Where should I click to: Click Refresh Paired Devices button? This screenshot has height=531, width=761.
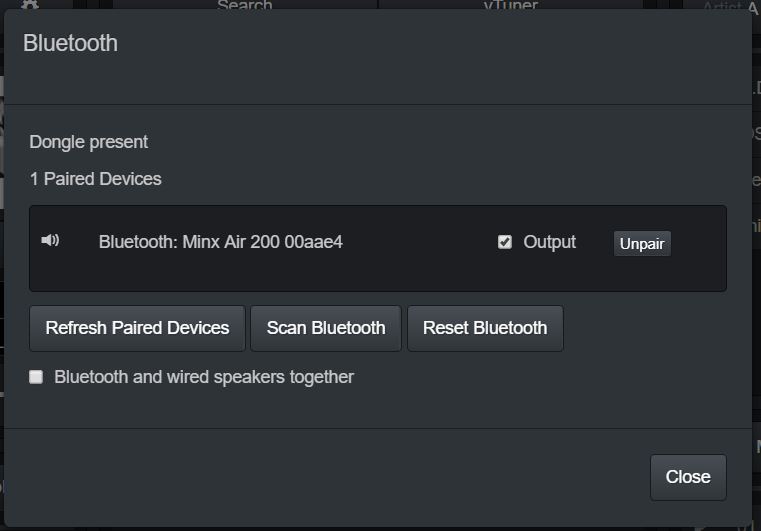(x=137, y=328)
